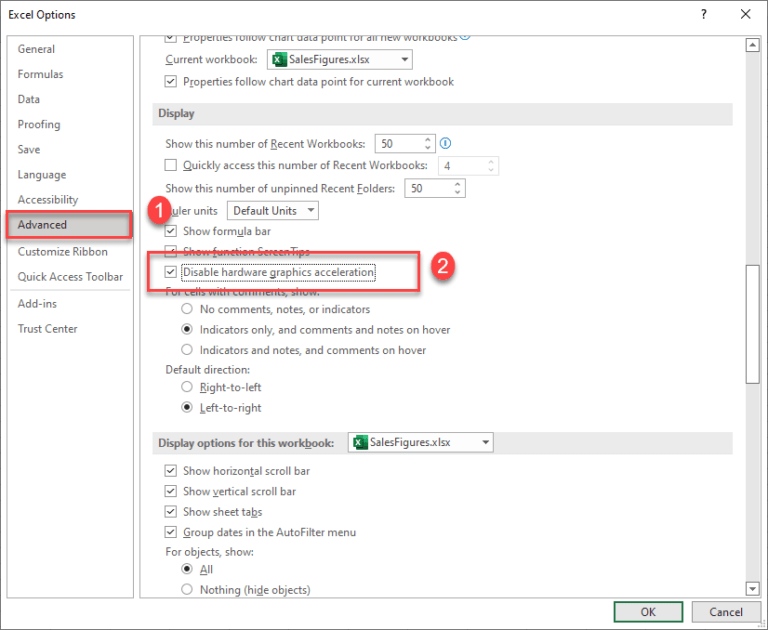Click the Cancel button

(726, 612)
